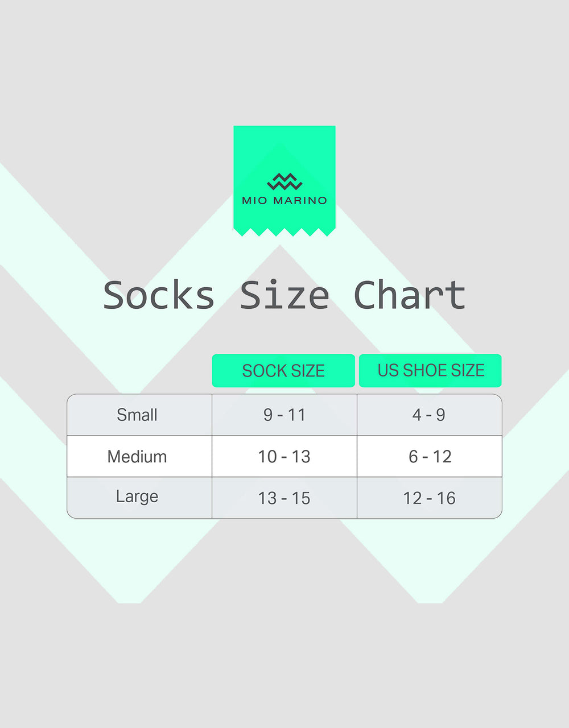Screen dimensions: 569x728
Task: Click the 9 - 11 sock size cell
Action: point(284,415)
